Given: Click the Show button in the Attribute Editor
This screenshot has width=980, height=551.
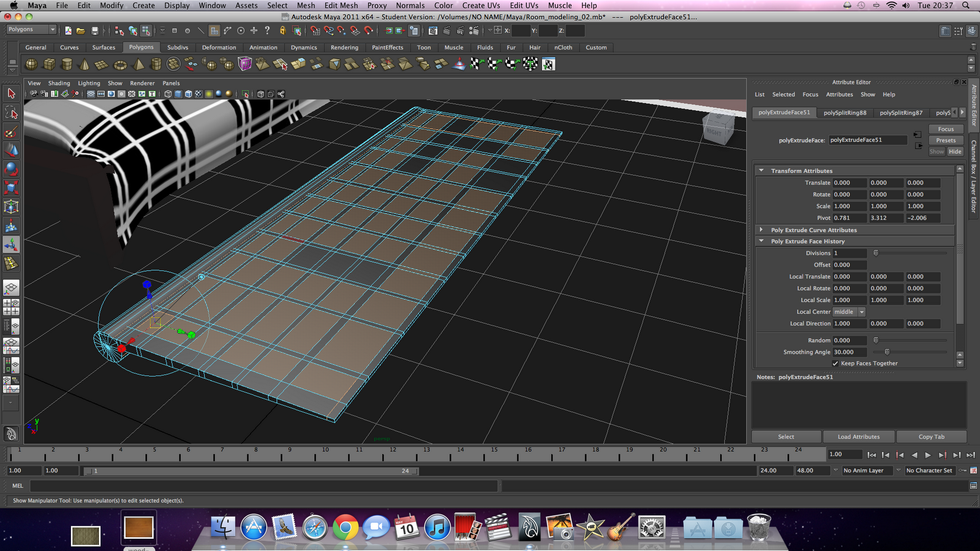Looking at the screenshot, I should tap(937, 151).
